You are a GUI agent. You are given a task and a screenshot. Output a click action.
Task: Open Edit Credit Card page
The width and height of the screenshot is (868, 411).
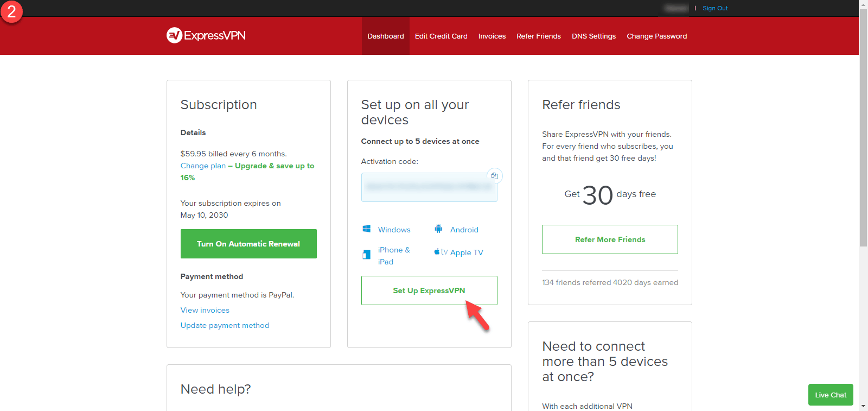click(441, 36)
